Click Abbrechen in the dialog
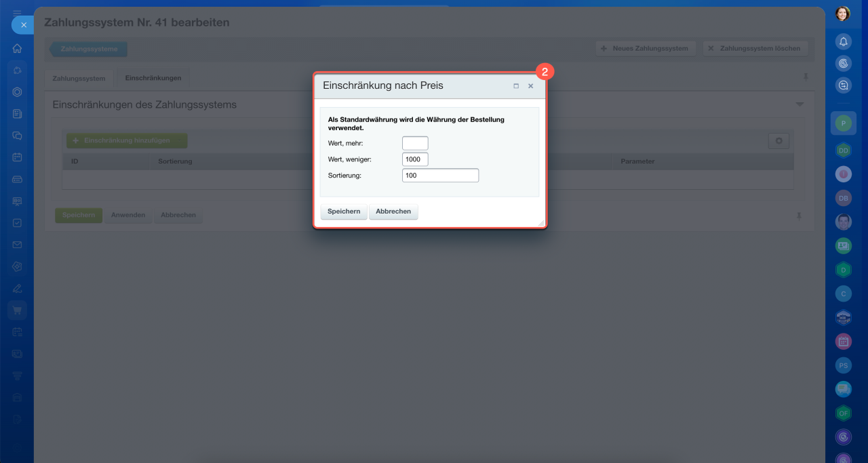 point(393,212)
